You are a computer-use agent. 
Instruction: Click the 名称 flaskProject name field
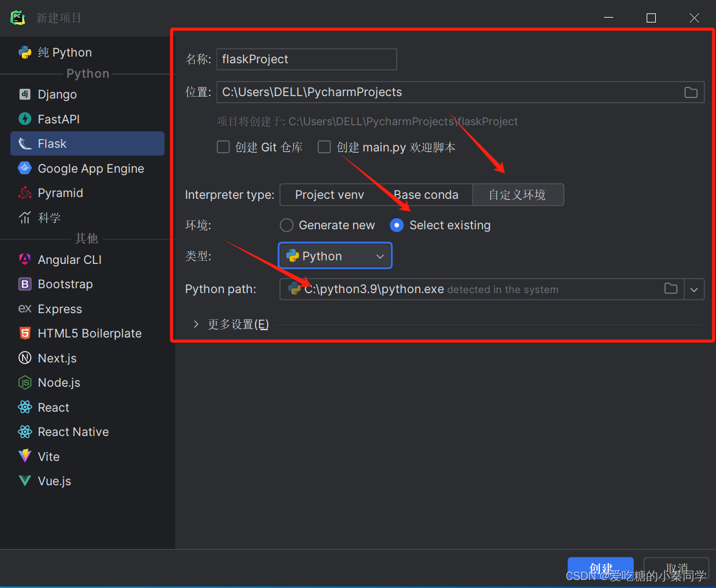pyautogui.click(x=307, y=60)
